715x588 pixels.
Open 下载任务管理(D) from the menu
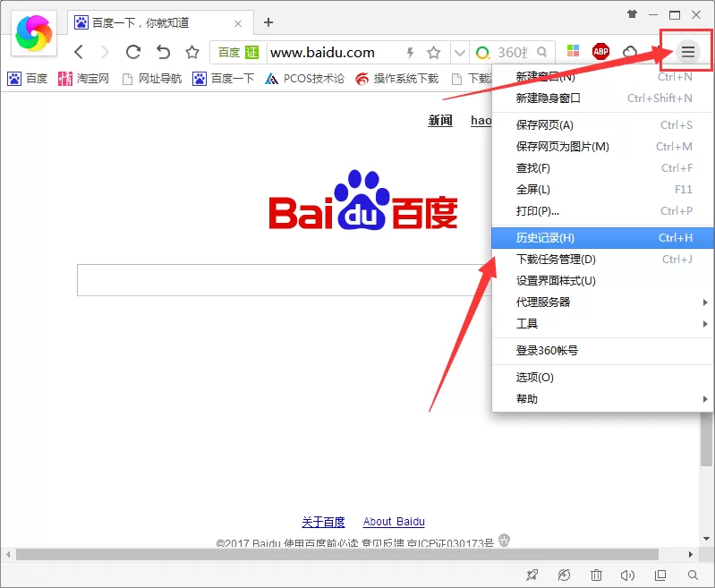tap(604, 260)
